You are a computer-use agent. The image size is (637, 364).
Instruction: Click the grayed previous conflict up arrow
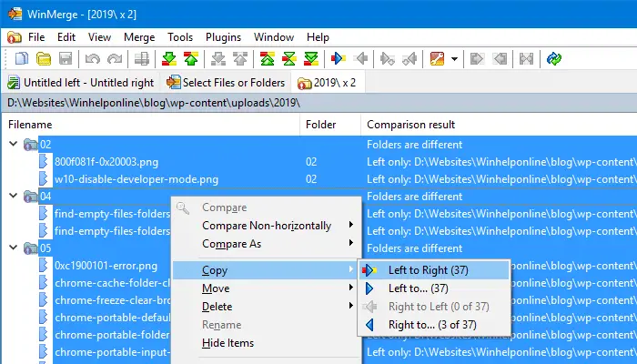[x=240, y=59]
